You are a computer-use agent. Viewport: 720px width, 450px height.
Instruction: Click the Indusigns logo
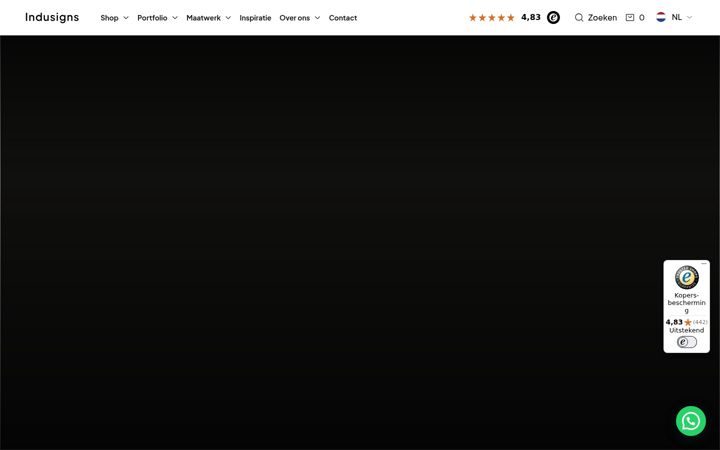point(52,17)
